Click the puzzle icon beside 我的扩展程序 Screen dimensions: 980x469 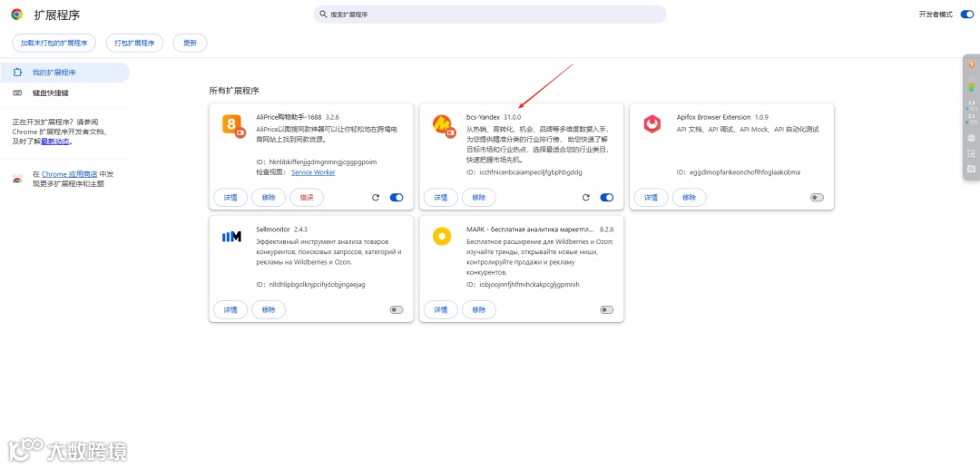click(17, 73)
